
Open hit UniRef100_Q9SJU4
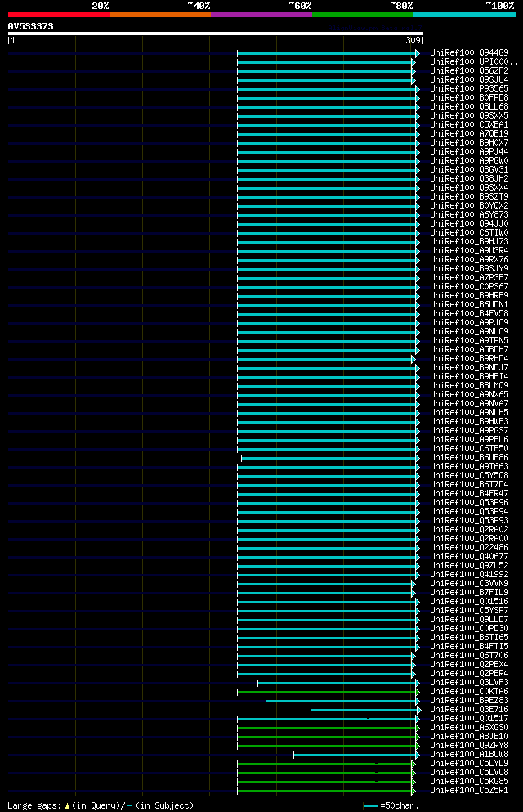point(469,80)
